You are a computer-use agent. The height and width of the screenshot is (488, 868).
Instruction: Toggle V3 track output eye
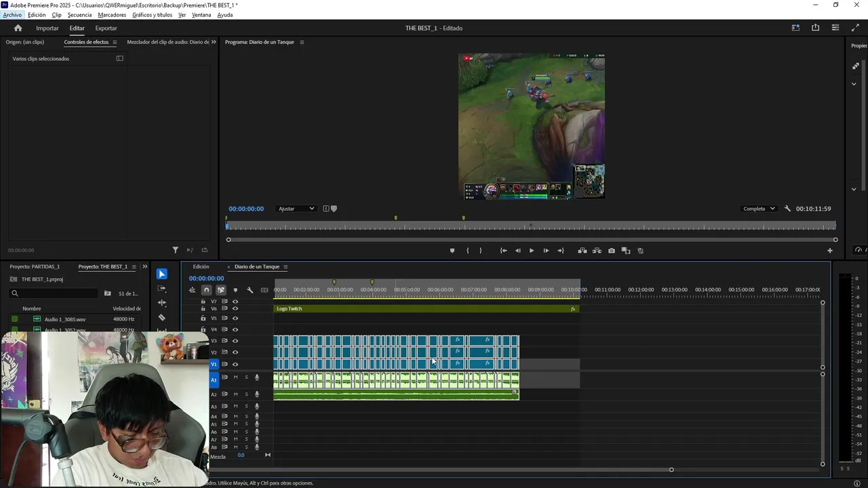tap(235, 341)
